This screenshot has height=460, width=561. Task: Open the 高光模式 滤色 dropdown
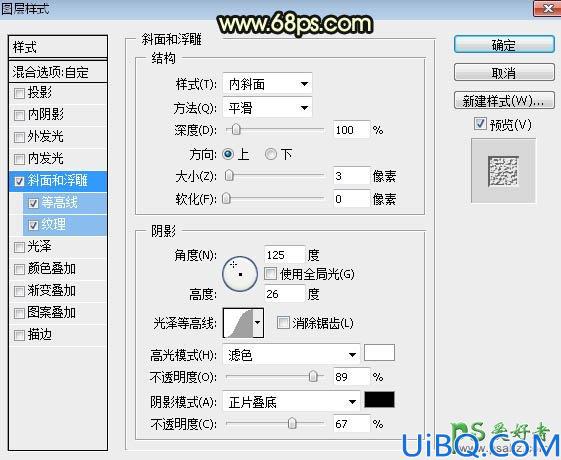point(291,355)
